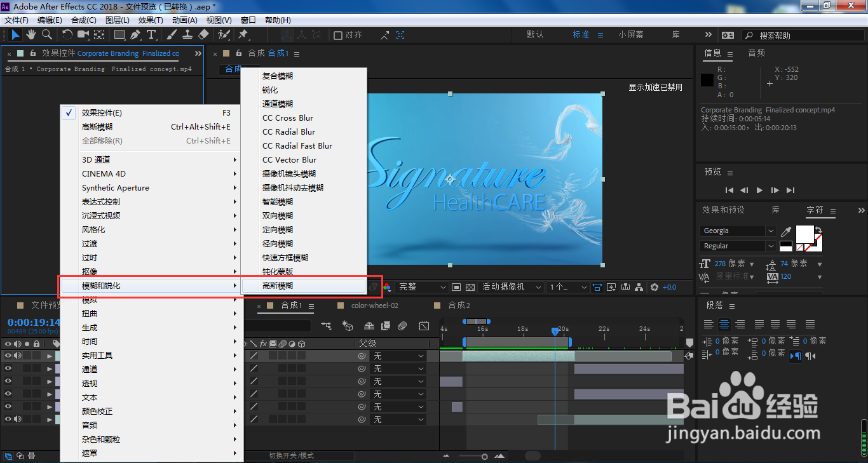Screen dimensions: 868x463
Task: Open the 活动摄像机 view dropdown
Action: click(x=512, y=287)
